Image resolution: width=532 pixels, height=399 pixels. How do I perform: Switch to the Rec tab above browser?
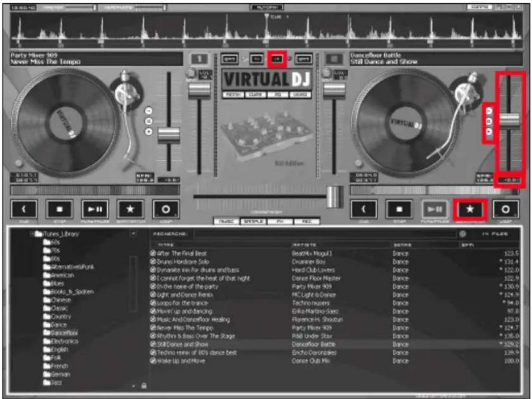pyautogui.click(x=307, y=221)
